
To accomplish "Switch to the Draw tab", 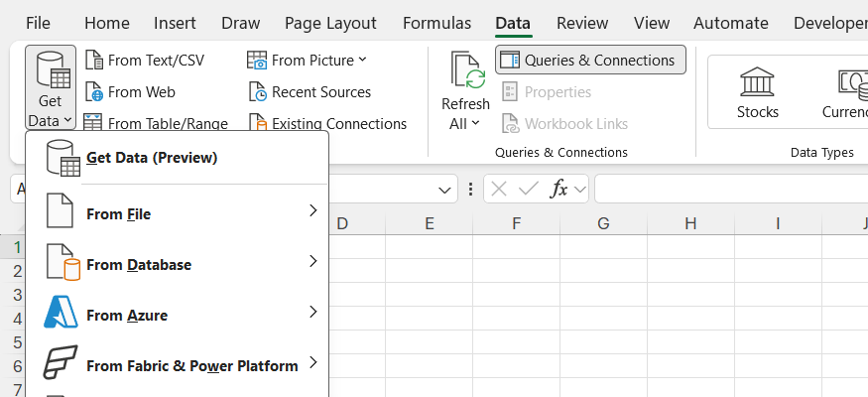I will 240,23.
